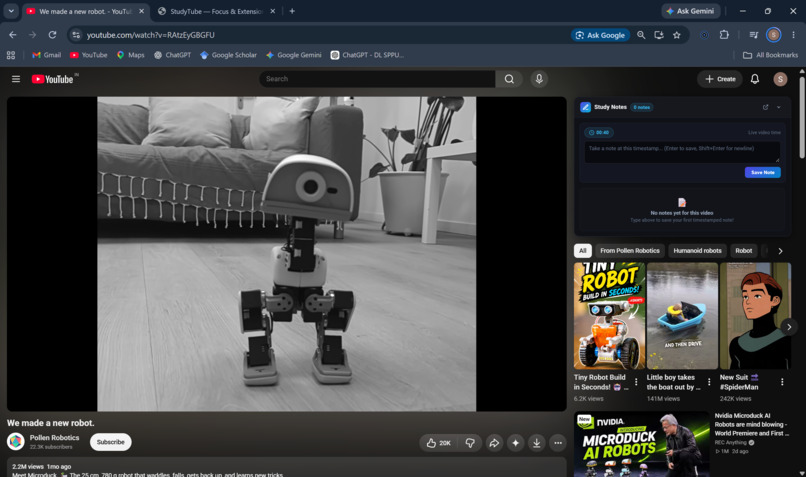Dislike the video with the thumbs-down icon
806x477 pixels.
pyautogui.click(x=470, y=443)
